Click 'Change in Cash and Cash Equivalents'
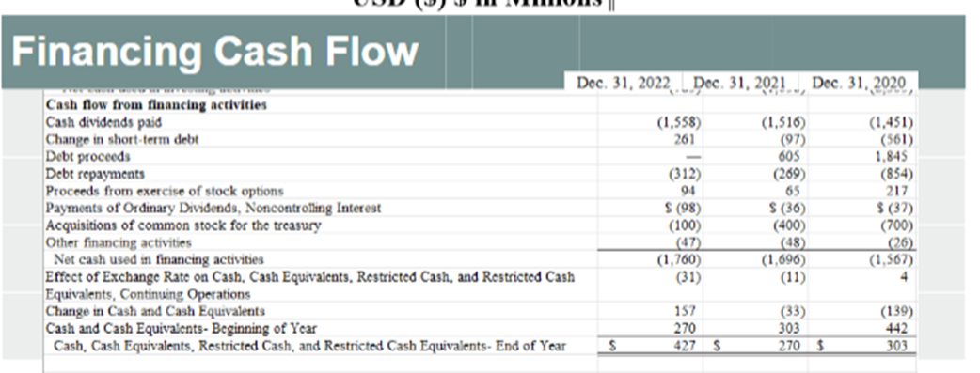 [x=155, y=311]
